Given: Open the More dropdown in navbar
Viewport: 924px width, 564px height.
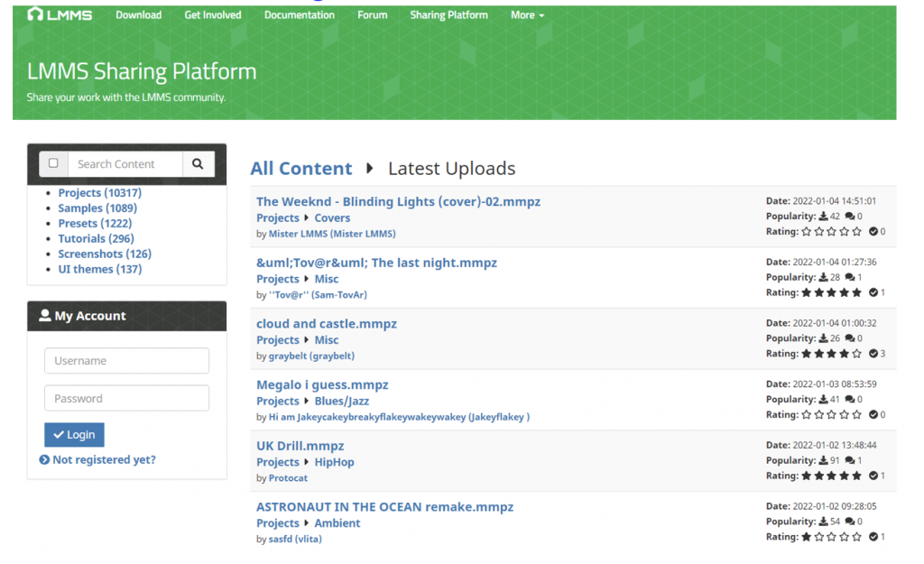Looking at the screenshot, I should coord(527,15).
